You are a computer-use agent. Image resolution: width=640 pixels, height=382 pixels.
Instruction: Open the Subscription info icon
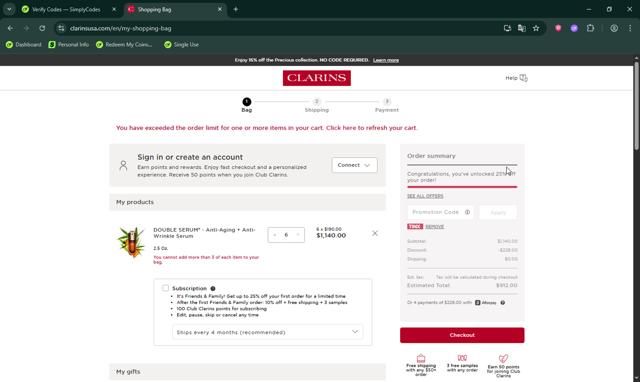[x=213, y=289]
